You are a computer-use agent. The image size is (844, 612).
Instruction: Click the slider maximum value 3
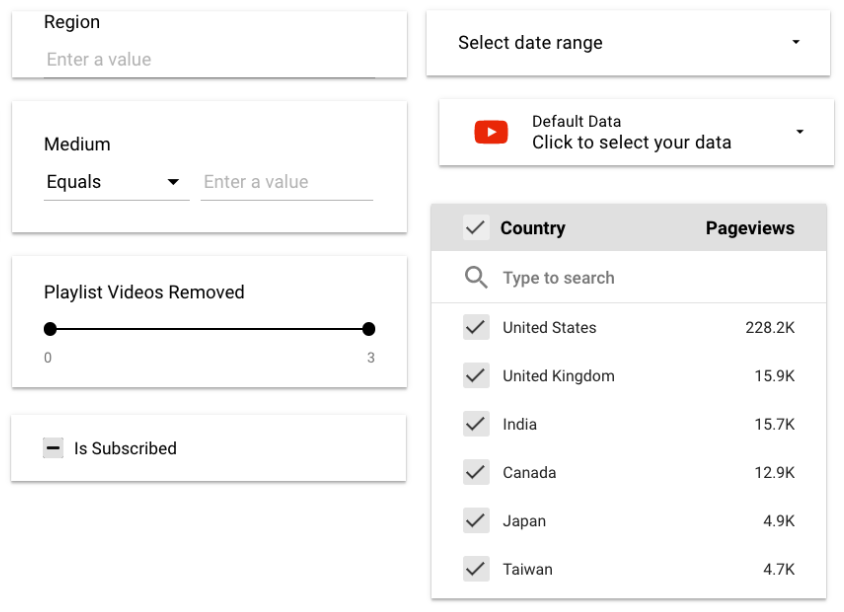click(371, 357)
